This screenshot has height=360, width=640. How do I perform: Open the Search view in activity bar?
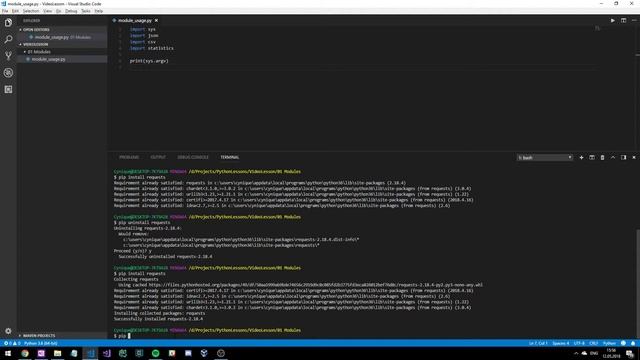tap(8, 39)
